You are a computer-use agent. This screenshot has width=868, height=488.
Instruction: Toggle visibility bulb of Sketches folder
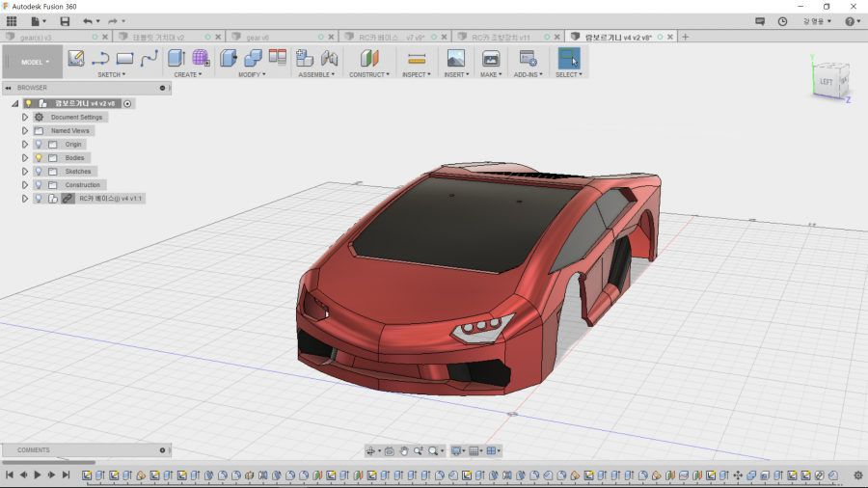pyautogui.click(x=39, y=172)
